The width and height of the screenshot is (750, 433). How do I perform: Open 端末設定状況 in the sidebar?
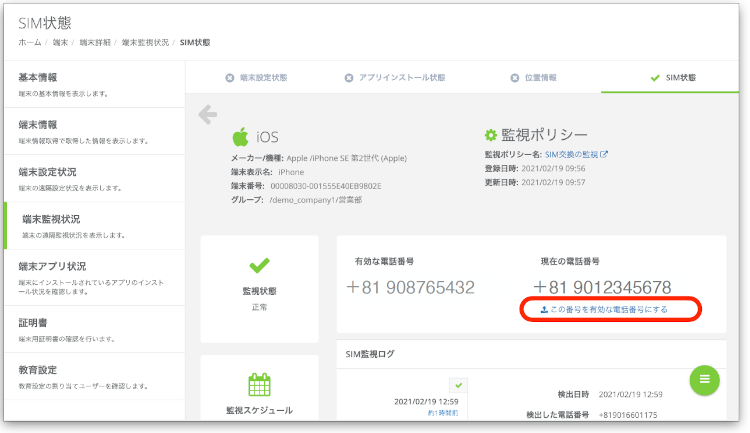coord(94,178)
